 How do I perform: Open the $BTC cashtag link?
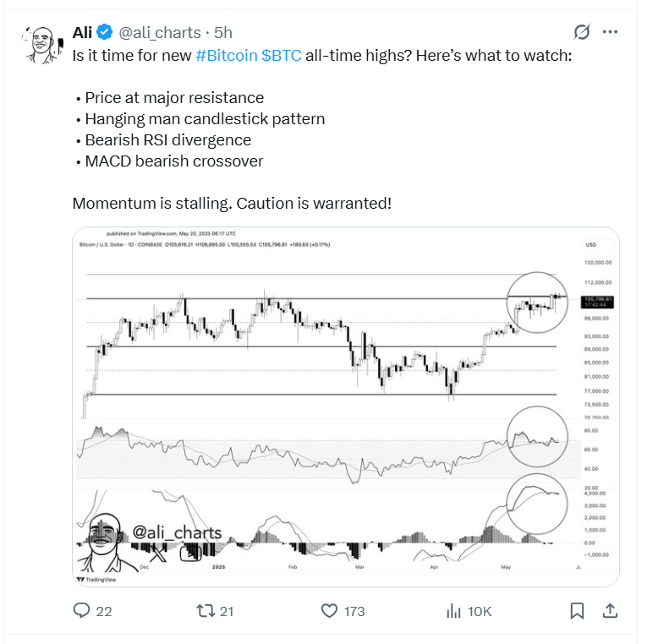pyautogui.click(x=281, y=54)
